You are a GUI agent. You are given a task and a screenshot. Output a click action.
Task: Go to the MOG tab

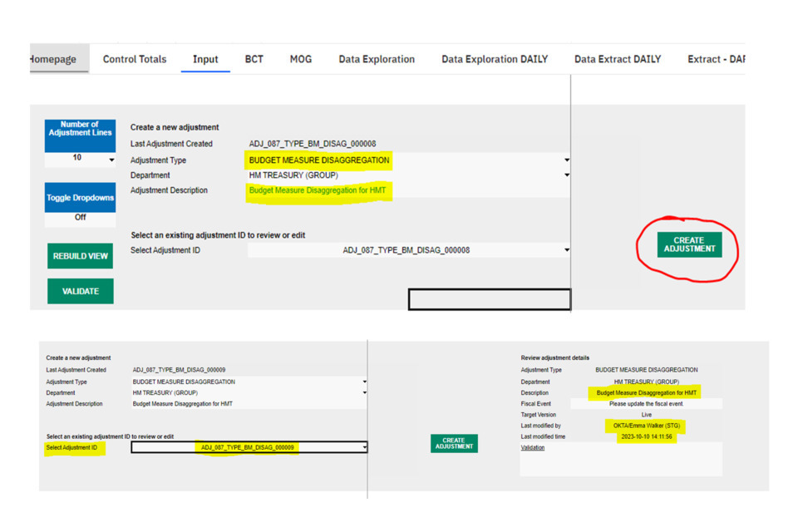coord(301,59)
